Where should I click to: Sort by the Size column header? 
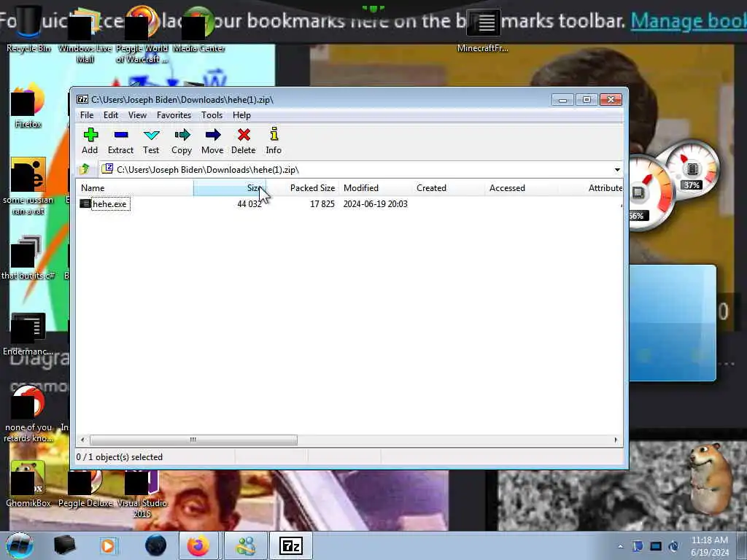tap(230, 188)
